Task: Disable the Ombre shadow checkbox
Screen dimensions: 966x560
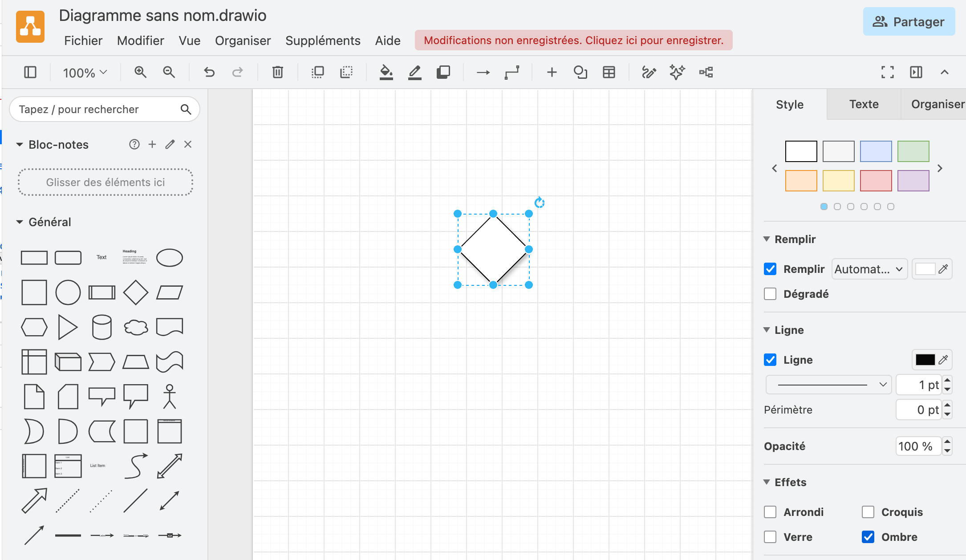Action: click(x=868, y=537)
